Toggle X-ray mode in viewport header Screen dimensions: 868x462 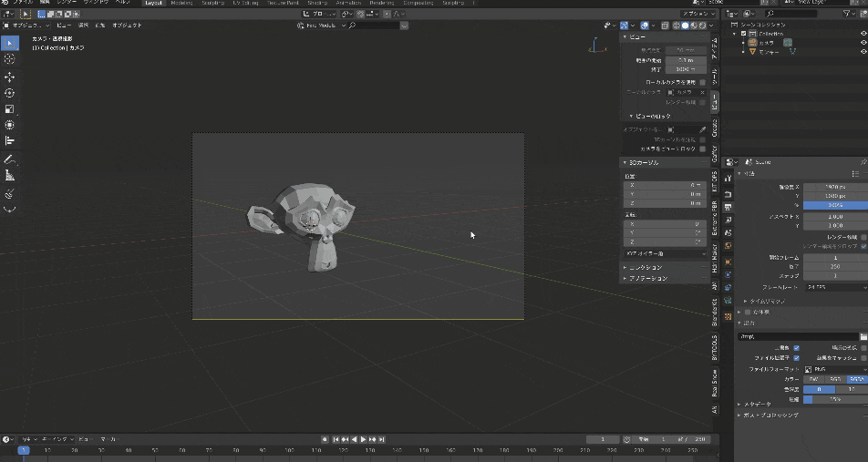(x=665, y=26)
